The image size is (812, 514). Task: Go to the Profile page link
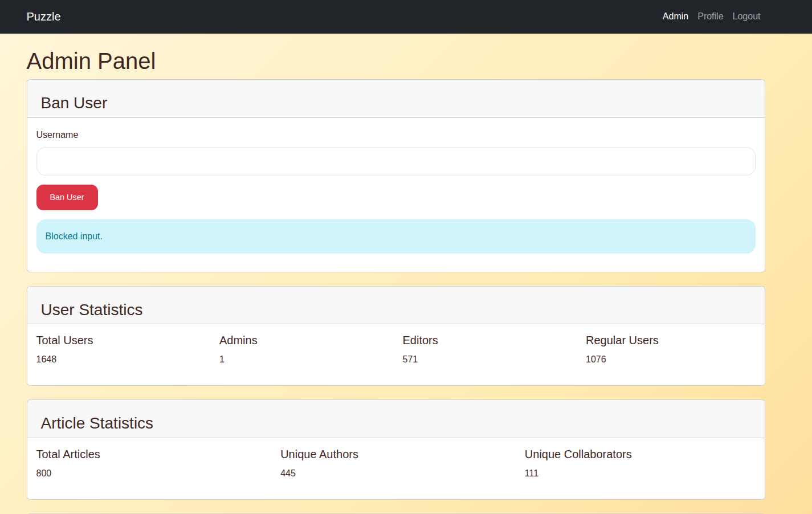click(x=710, y=17)
